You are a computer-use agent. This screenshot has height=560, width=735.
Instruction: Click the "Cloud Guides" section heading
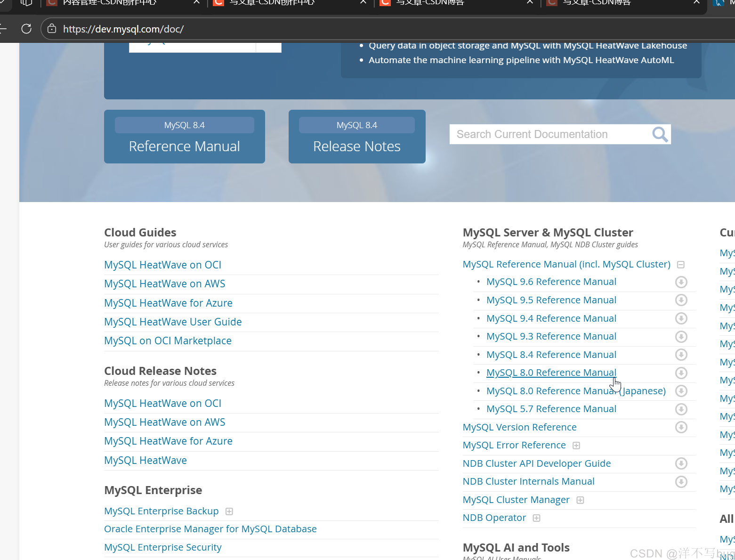tap(140, 233)
